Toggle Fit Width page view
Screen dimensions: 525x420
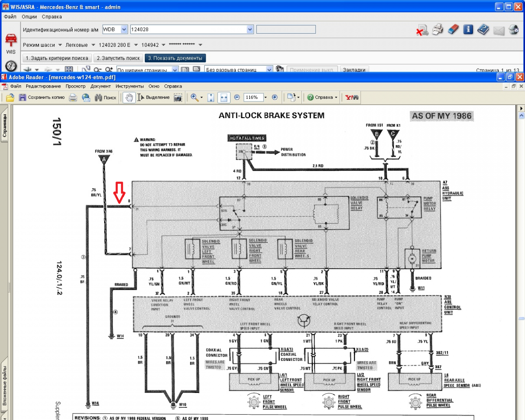pyautogui.click(x=224, y=98)
